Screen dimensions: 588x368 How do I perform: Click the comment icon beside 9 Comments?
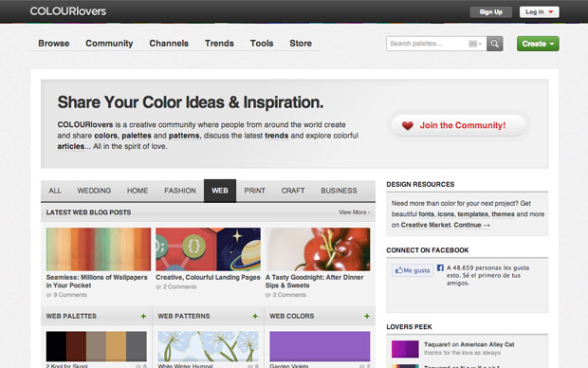point(48,295)
